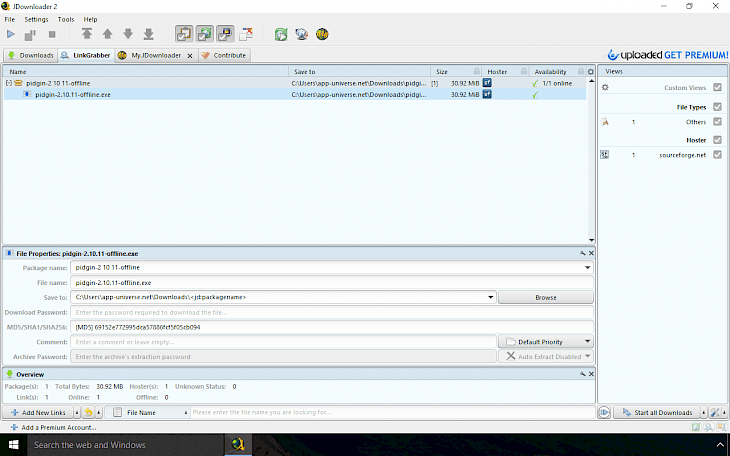Viewport: 730px width, 456px height.
Task: Start downloads with the toolbar play icon
Action: 11,34
